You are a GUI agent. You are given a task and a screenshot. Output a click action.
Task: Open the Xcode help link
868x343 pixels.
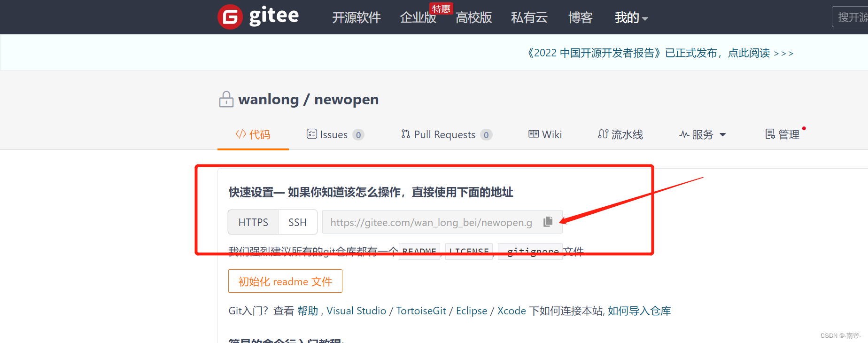click(512, 311)
